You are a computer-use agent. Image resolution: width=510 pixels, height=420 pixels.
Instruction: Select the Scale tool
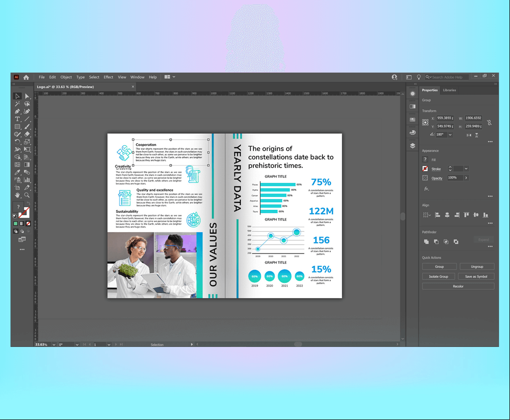27,142
